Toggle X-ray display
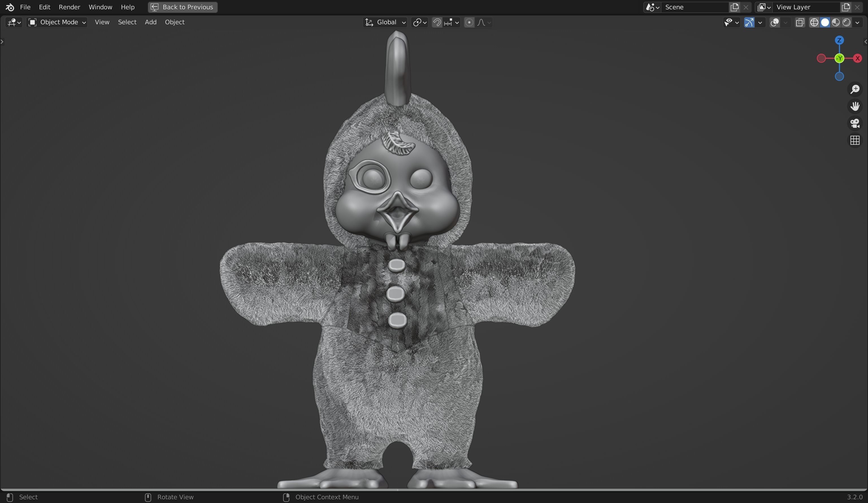The image size is (868, 503). pos(800,22)
